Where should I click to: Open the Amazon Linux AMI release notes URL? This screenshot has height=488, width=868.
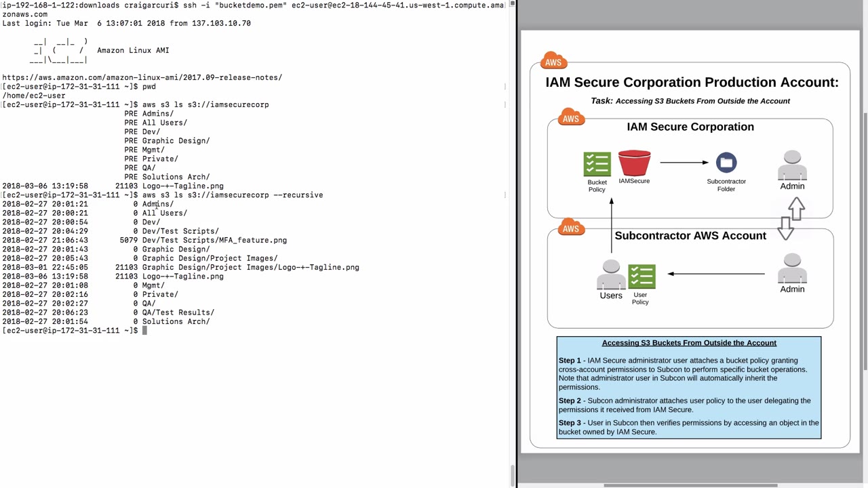[x=142, y=77]
